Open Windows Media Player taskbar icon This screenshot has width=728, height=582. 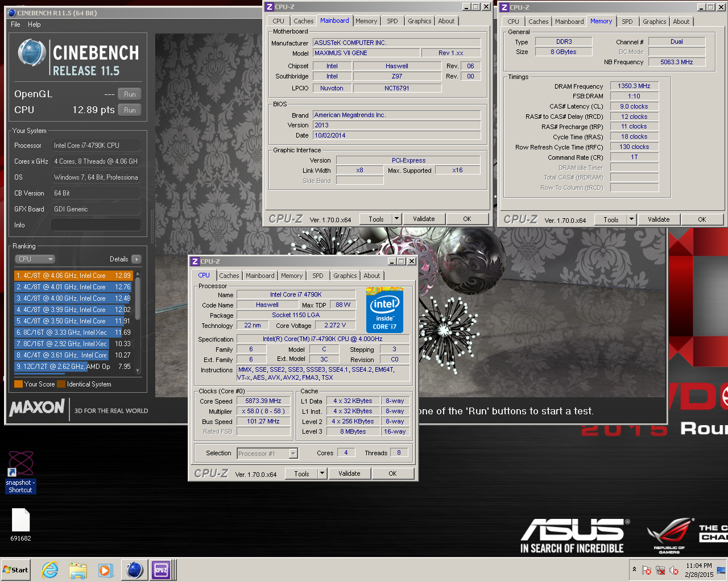[x=105, y=570]
